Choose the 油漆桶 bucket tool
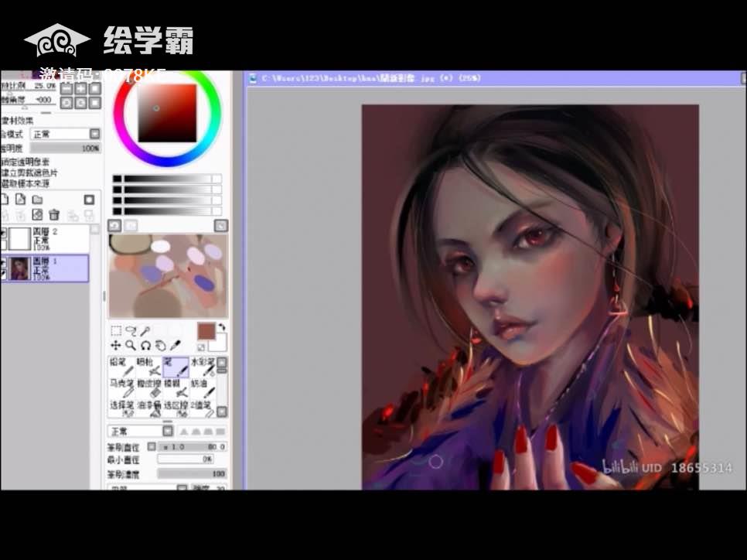Image resolution: width=747 pixels, height=560 pixels. tap(149, 409)
